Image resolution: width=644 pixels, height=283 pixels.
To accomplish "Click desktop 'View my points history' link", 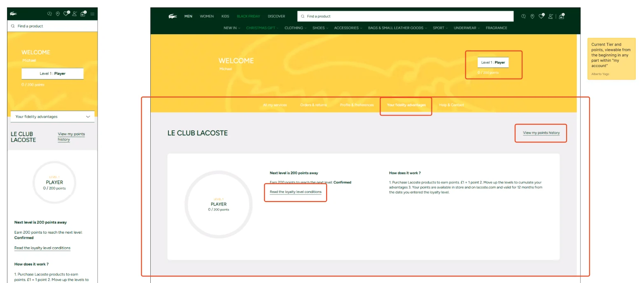I will (x=541, y=133).
